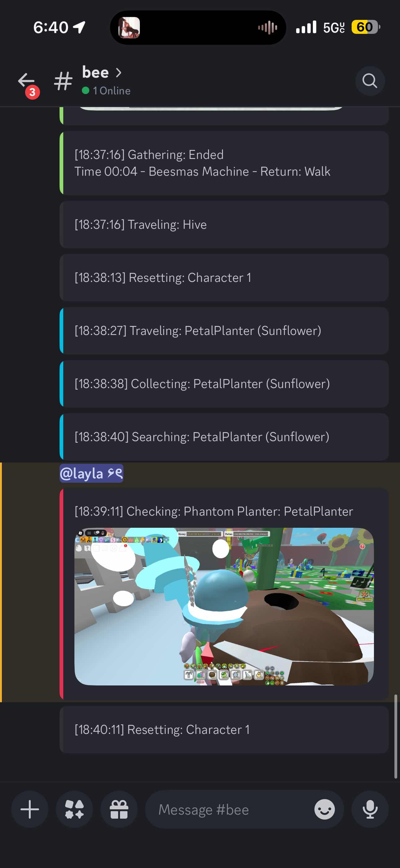Open the Roblox screenshot attachment
400x868 pixels.
coord(224,607)
